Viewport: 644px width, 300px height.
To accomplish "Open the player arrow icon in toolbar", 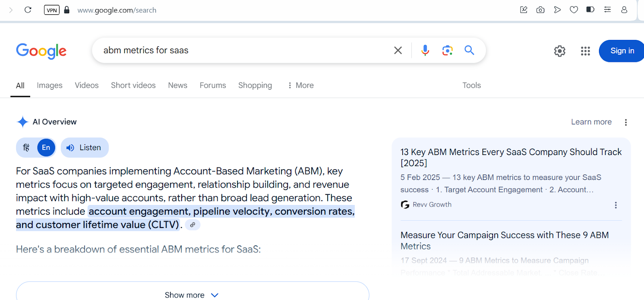I will click(557, 10).
